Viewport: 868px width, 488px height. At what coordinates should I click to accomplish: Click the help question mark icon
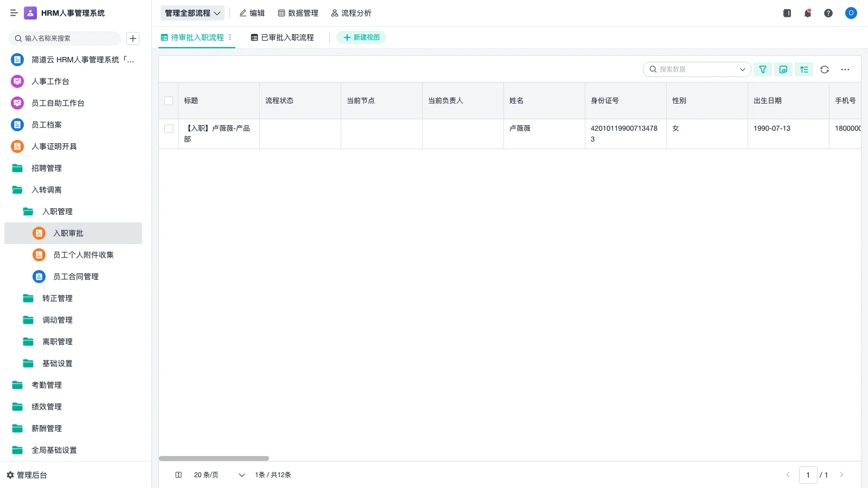coord(828,13)
